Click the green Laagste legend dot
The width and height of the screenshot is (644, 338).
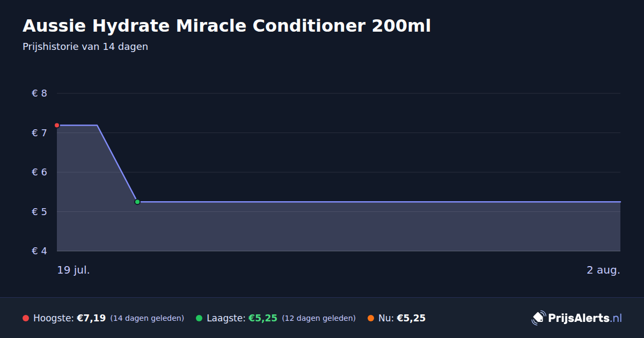[x=199, y=318]
